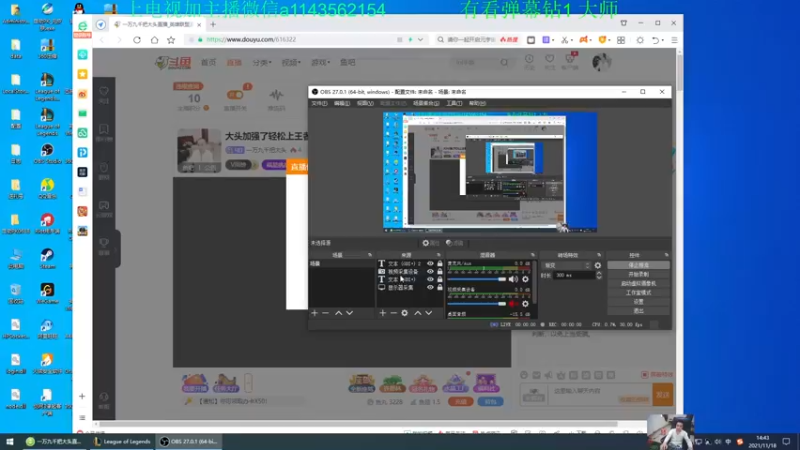Go to the browser home page icon
Viewport: 800px width, 450px height.
coord(154,40)
